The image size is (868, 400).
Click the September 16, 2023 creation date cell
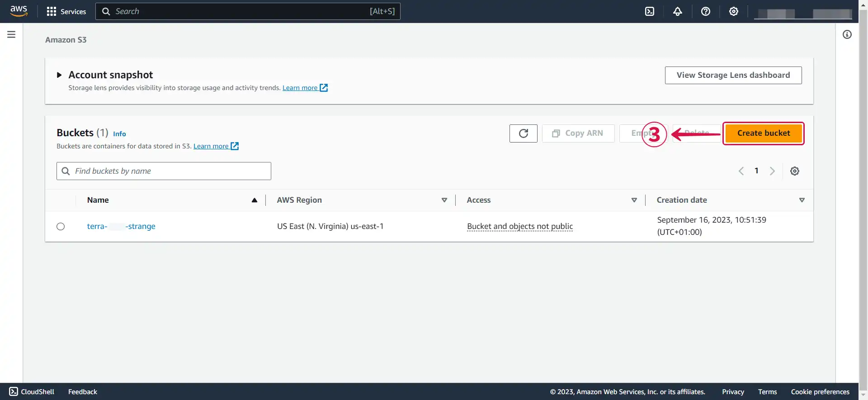[x=712, y=226]
